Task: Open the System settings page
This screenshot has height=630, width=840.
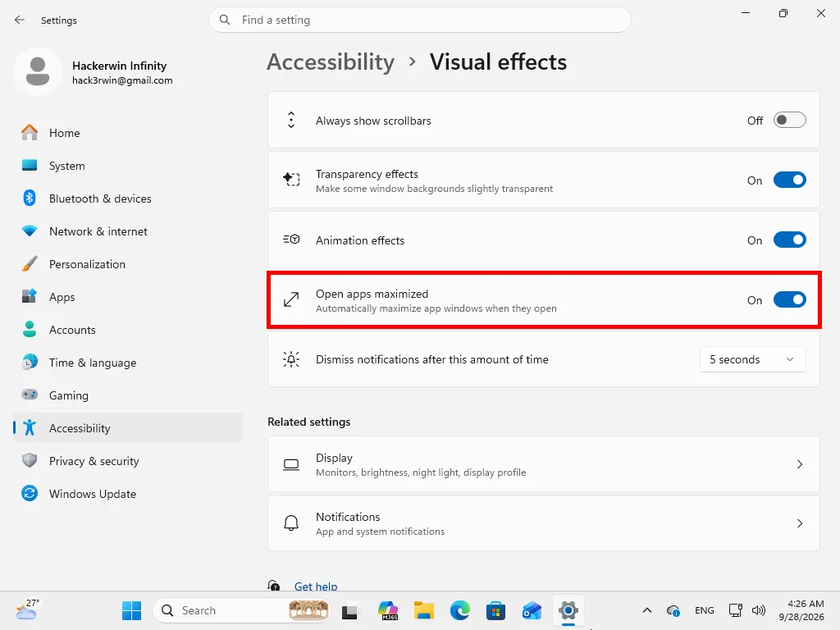Action: pos(127,166)
